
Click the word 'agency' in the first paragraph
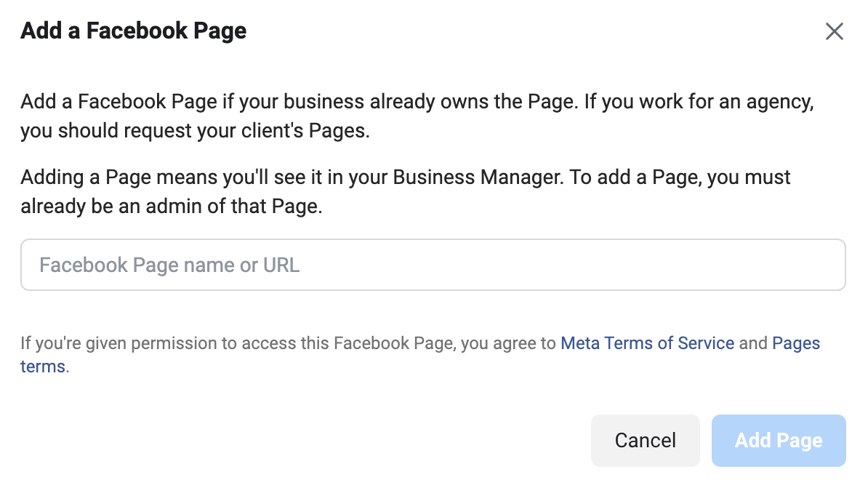coord(779,102)
